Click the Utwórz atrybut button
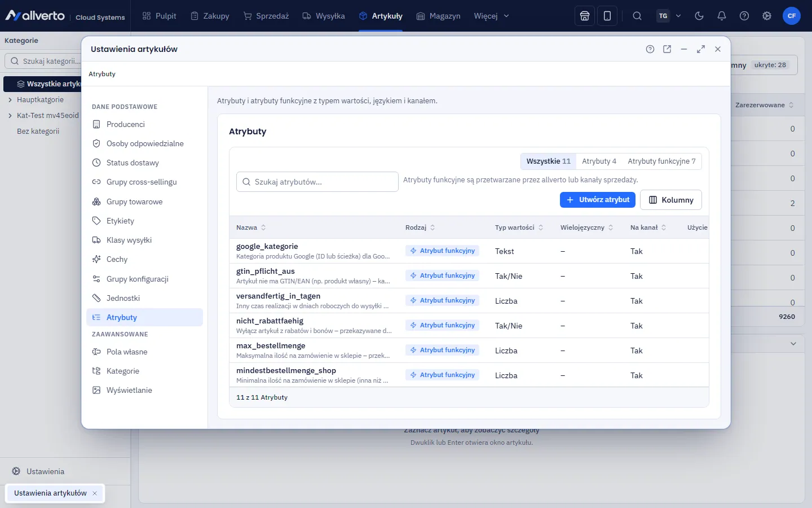 coord(598,200)
